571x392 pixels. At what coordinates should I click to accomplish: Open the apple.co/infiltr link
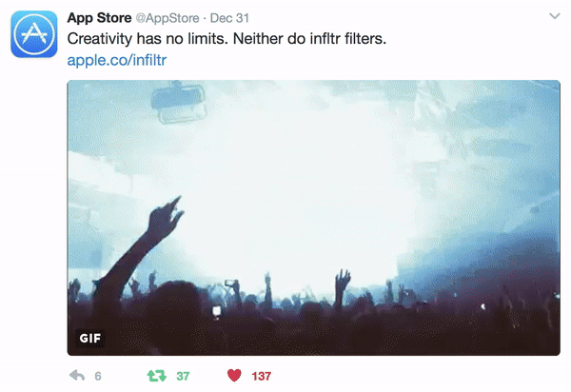[x=117, y=60]
